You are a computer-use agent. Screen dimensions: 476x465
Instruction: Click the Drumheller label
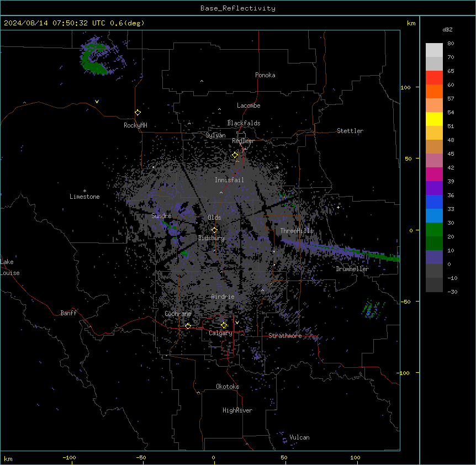click(x=352, y=269)
